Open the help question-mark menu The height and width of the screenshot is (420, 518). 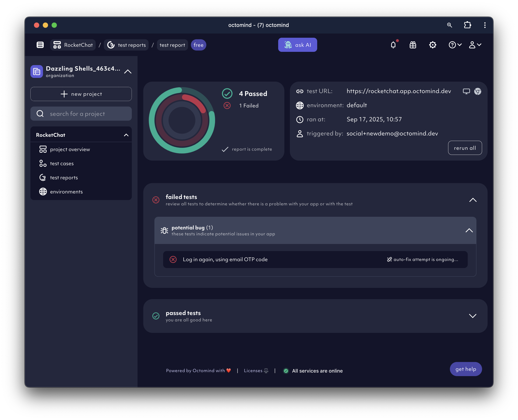click(x=455, y=45)
